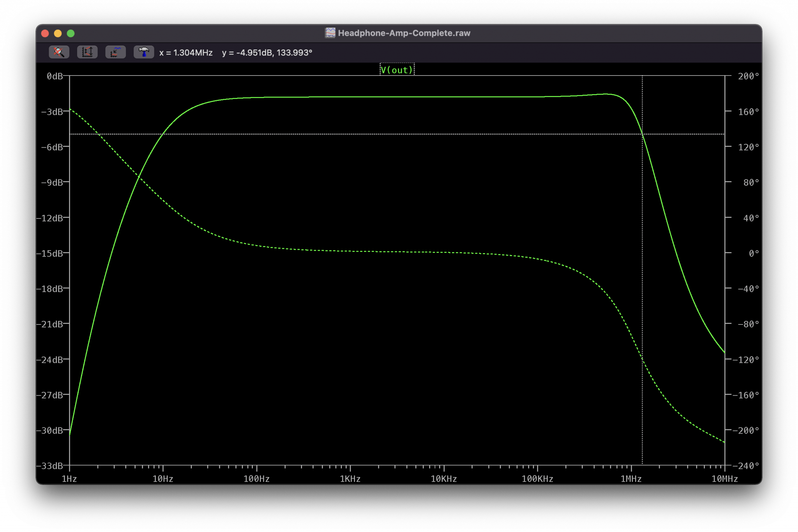Click the -200° phase axis label
This screenshot has width=798, height=532.
(746, 431)
